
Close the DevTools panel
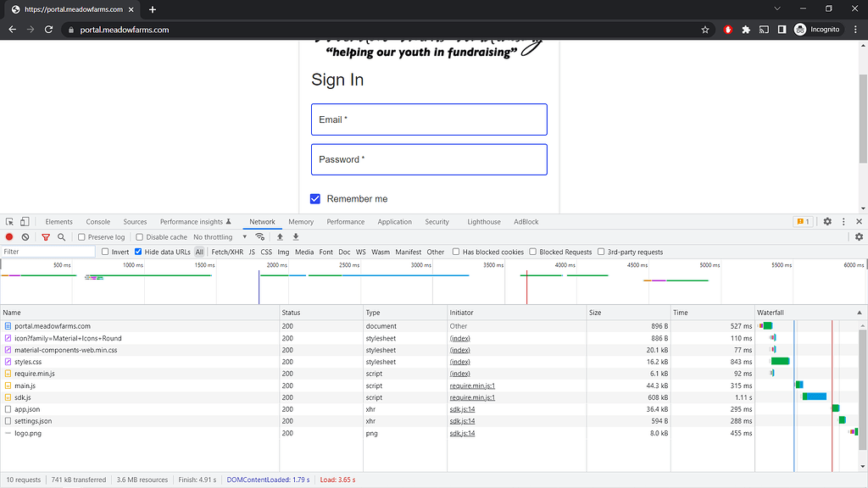(x=860, y=221)
